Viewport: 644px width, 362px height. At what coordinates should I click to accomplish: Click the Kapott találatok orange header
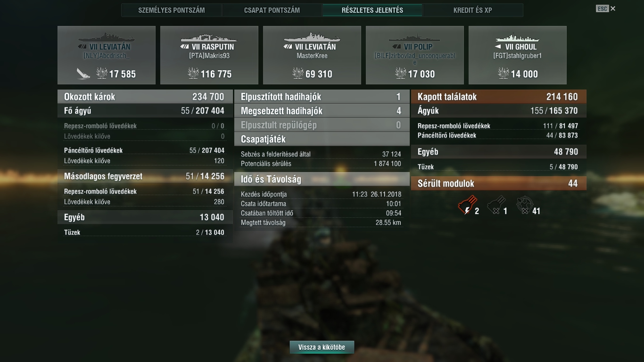(499, 97)
